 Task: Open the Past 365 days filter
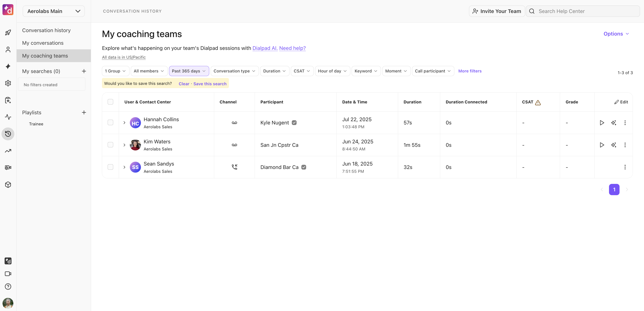tap(189, 71)
